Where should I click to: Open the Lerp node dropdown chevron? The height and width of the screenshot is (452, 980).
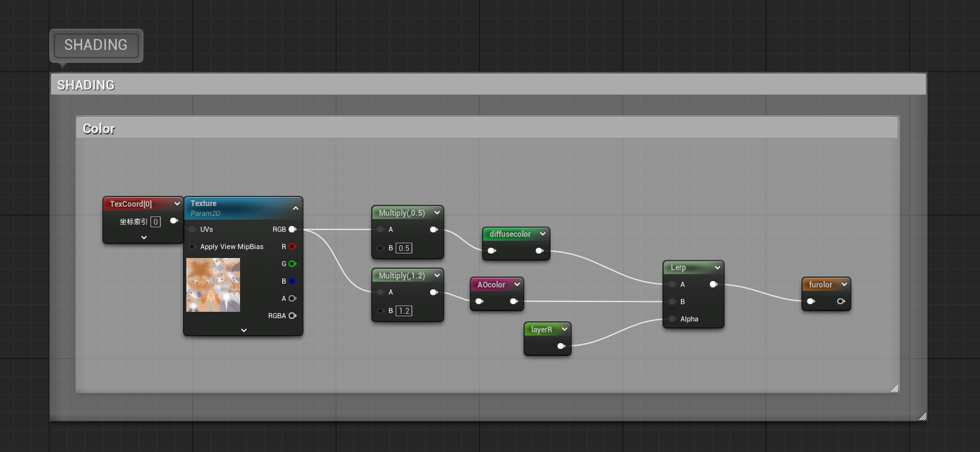(x=717, y=268)
